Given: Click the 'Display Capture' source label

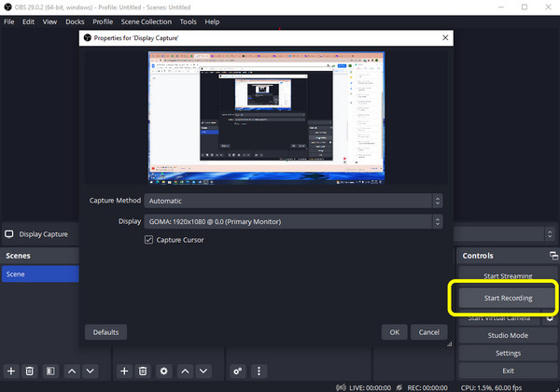Looking at the screenshot, I should (44, 234).
